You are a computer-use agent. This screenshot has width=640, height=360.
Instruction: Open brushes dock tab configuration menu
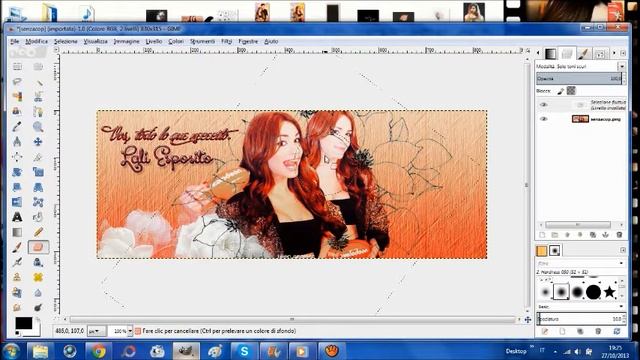click(623, 250)
